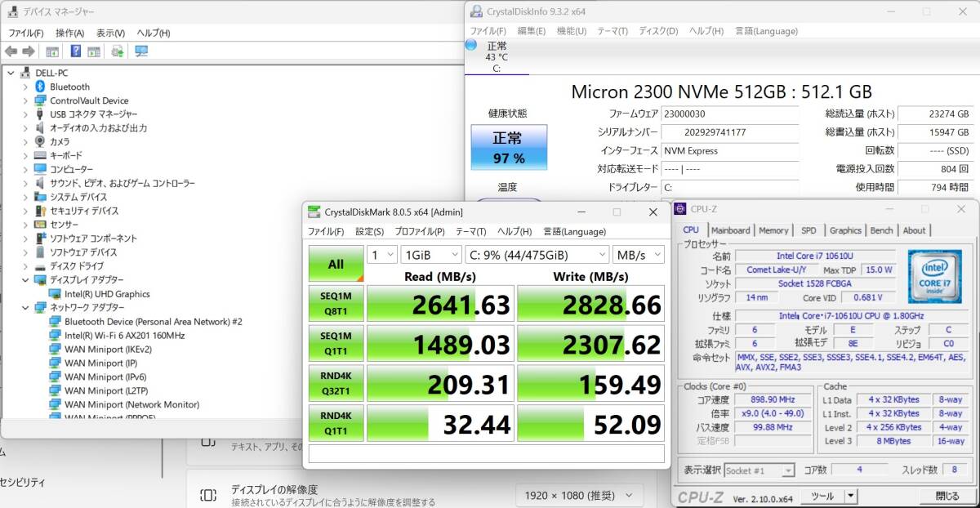
Task: Click the Back arrow in Device Manager toolbar
Action: 11,51
